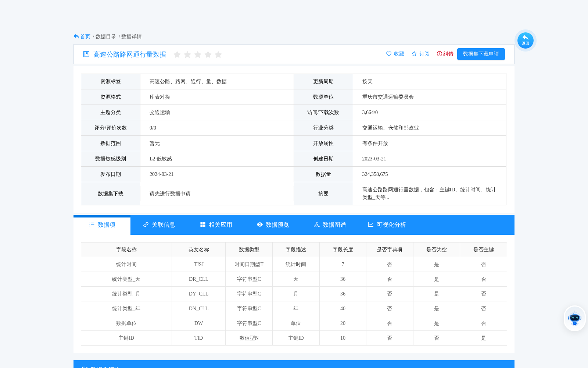Click the chart icon on 可视化分析 tab
The width and height of the screenshot is (588, 368).
(x=371, y=224)
